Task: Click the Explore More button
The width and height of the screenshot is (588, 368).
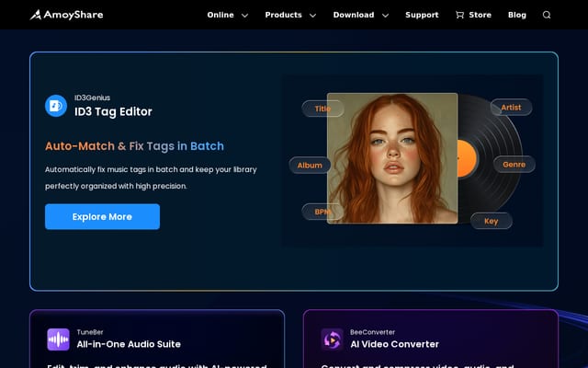Action: coord(102,217)
